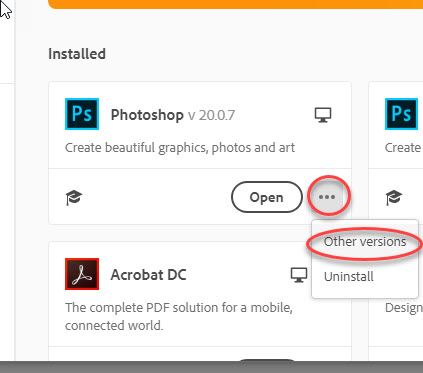The height and width of the screenshot is (373, 423).
Task: Click the Acrobat DC PDF solution description
Action: [x=179, y=316]
